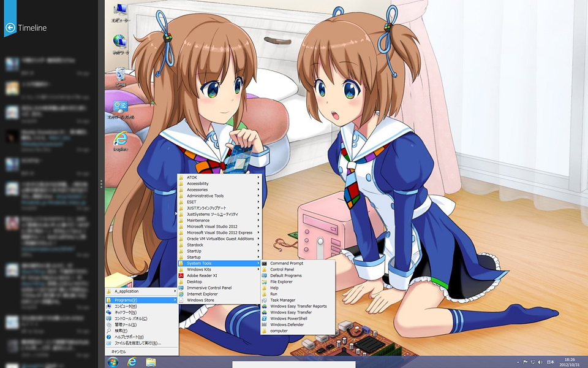Expand the Maintenance submenu arrow
588x368 pixels.
258,220
